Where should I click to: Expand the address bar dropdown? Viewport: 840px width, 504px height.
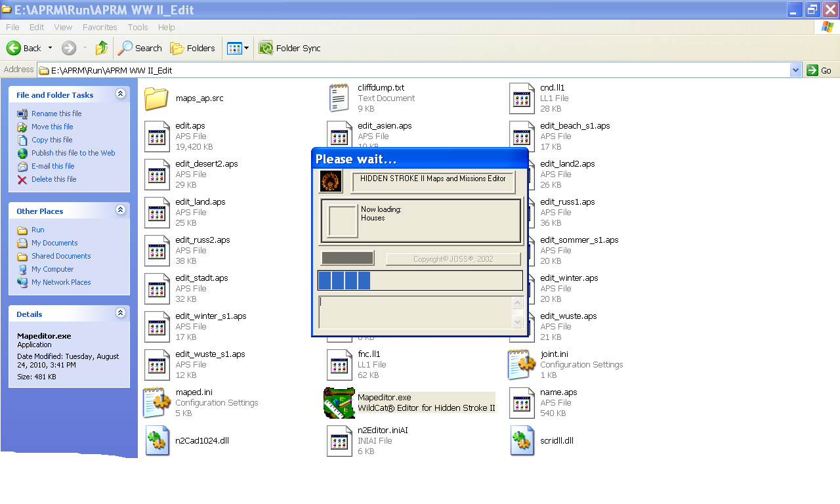[x=796, y=70]
